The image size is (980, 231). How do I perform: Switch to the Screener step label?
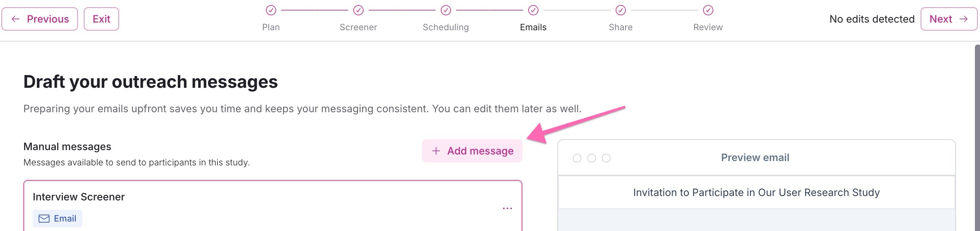coord(358,27)
